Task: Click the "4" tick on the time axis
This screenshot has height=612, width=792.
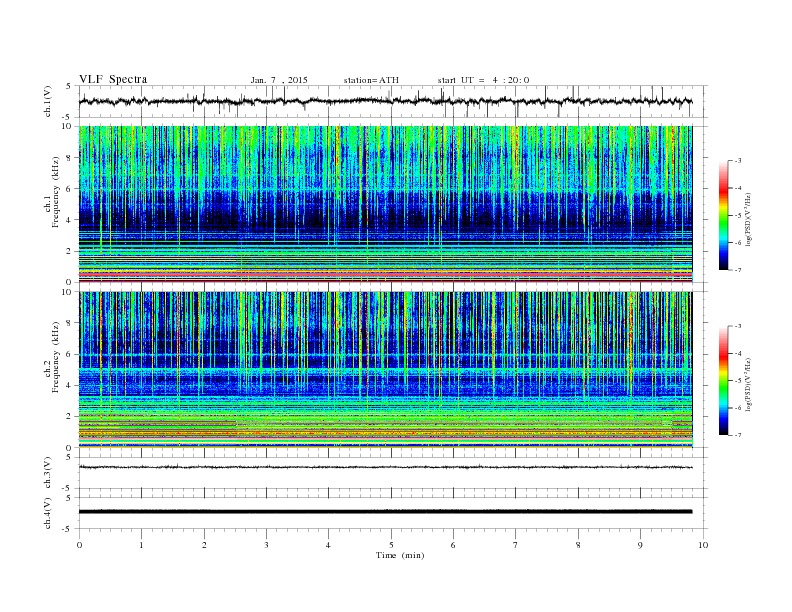Action: 328,545
